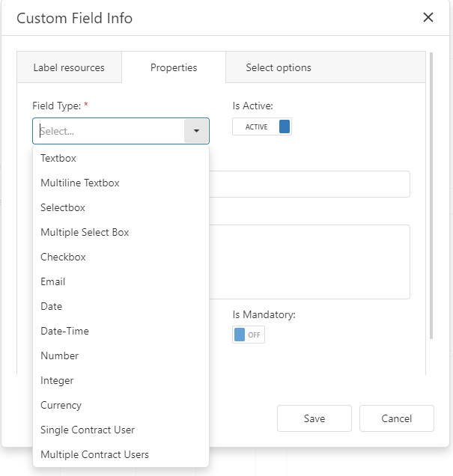Click the Field Type dropdown arrow

pyautogui.click(x=196, y=131)
